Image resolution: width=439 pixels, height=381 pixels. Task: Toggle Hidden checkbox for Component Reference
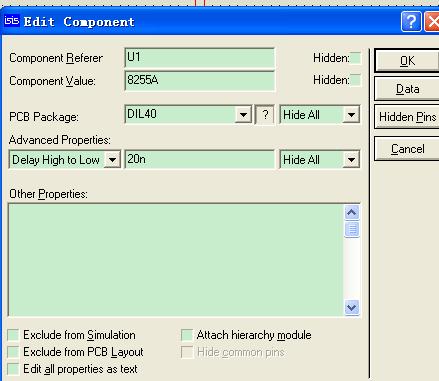click(x=355, y=58)
